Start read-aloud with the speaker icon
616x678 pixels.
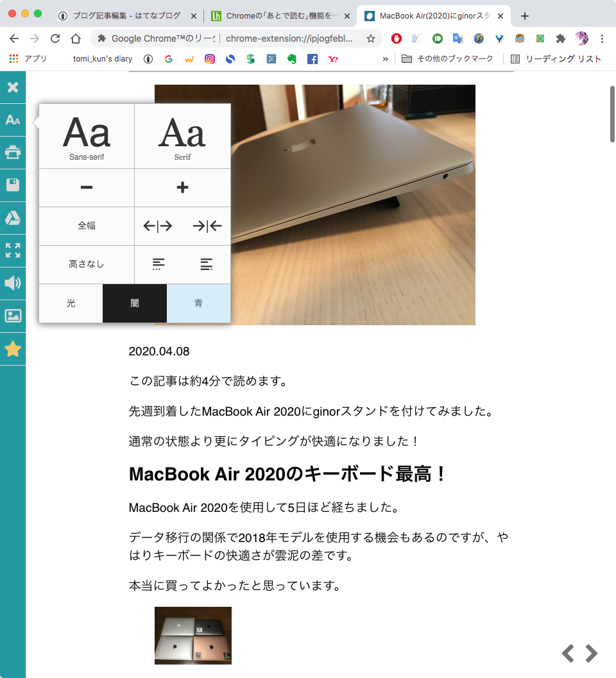(13, 283)
